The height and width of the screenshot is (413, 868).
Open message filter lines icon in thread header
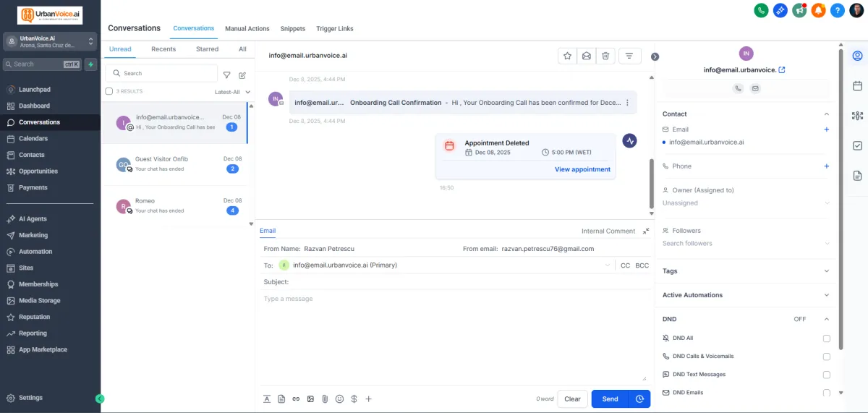click(x=629, y=56)
